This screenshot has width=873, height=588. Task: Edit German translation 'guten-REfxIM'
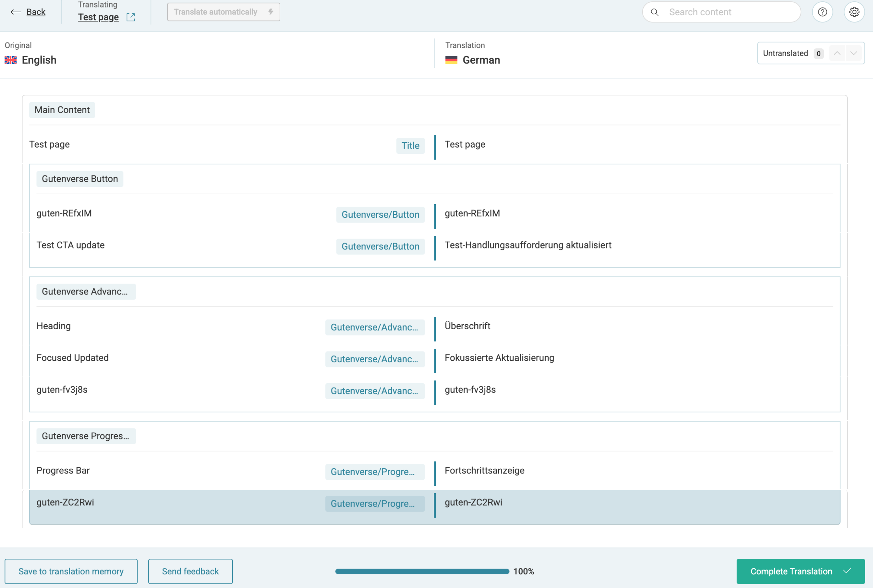click(x=472, y=213)
